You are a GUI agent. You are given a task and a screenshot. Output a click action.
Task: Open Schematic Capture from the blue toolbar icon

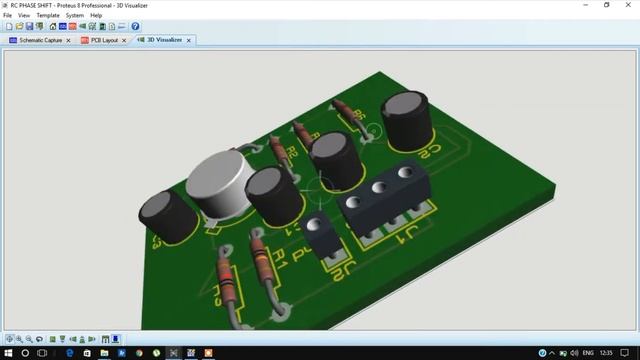point(62,27)
